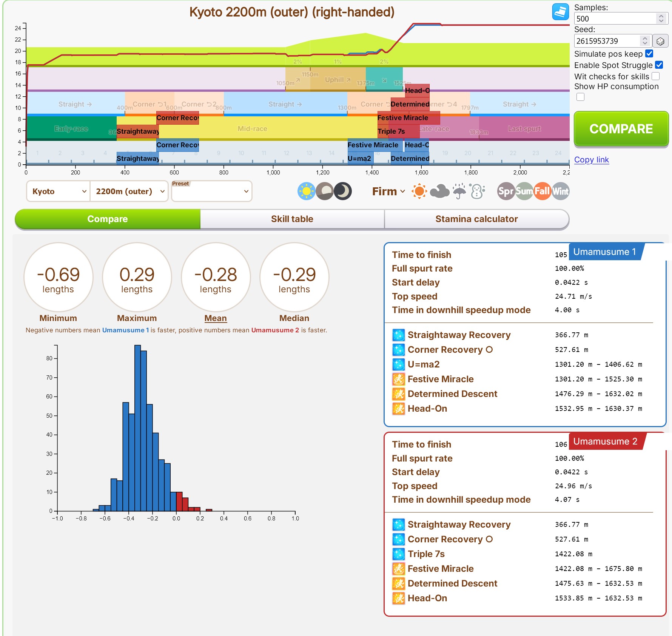Click the green COMPARE button
Screen dimensions: 672x636
pyautogui.click(x=621, y=129)
